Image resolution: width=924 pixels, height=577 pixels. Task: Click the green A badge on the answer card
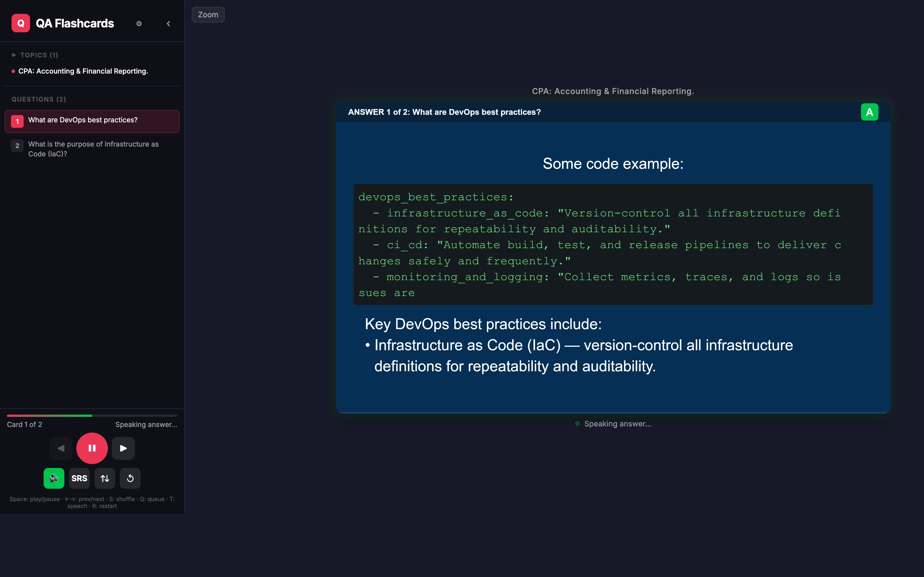[869, 111]
